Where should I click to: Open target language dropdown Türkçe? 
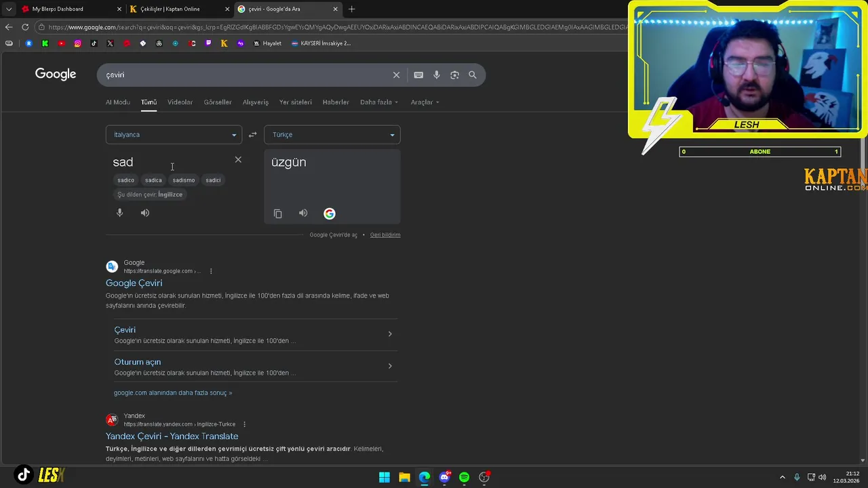coord(332,135)
